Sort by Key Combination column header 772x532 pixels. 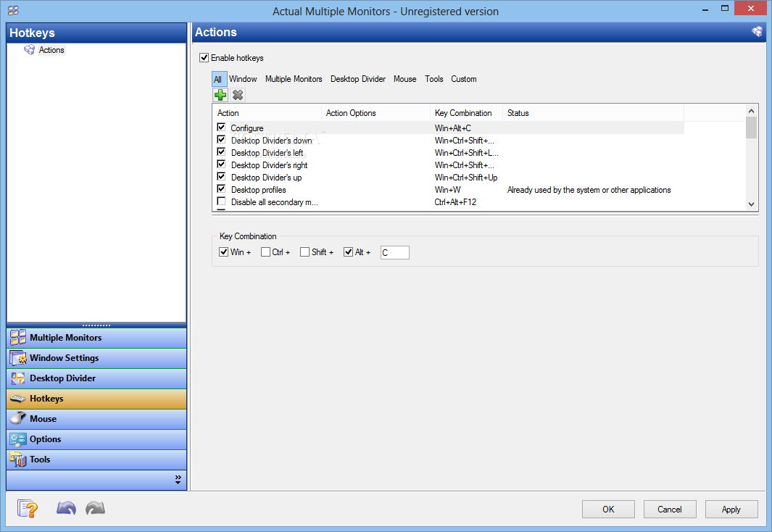click(x=466, y=112)
